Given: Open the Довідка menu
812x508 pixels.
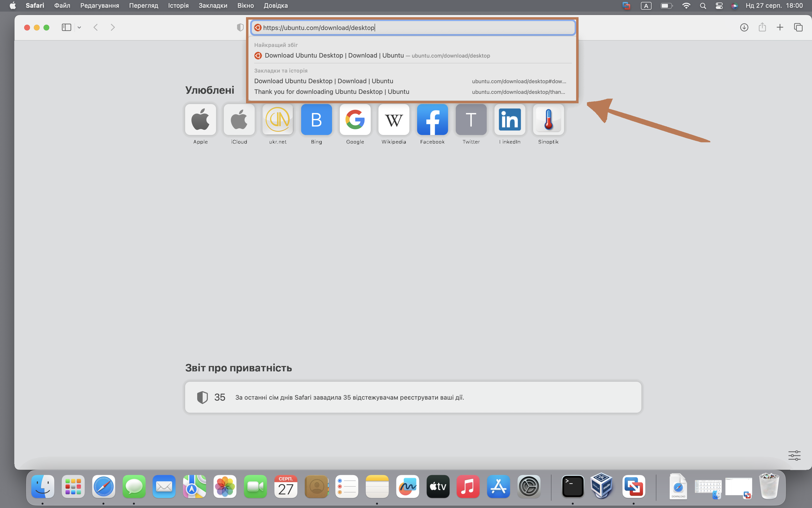Looking at the screenshot, I should click(x=275, y=5).
